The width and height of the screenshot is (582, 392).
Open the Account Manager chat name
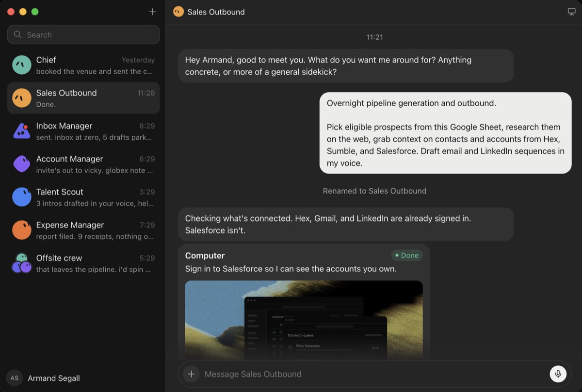click(x=69, y=159)
